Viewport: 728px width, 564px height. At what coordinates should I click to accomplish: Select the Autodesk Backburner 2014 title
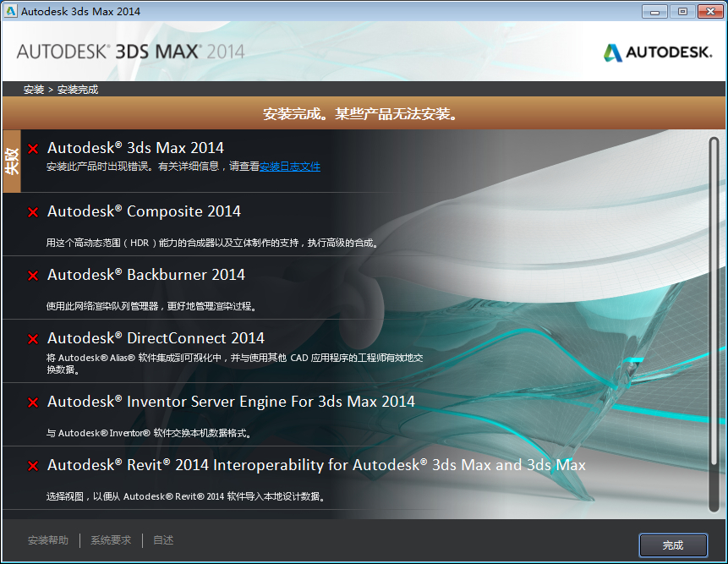(x=145, y=275)
